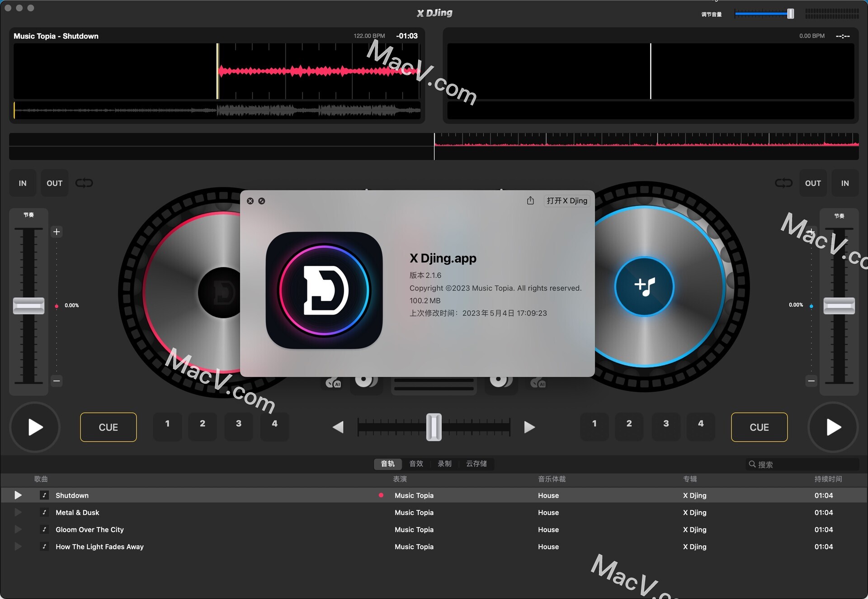Click the 专辑 column header
868x599 pixels.
point(690,479)
